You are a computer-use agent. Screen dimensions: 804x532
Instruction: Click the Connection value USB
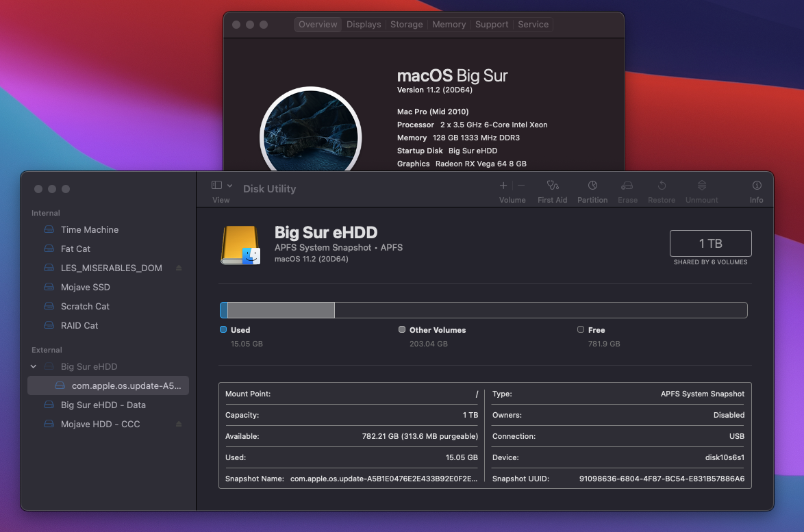coord(737,436)
